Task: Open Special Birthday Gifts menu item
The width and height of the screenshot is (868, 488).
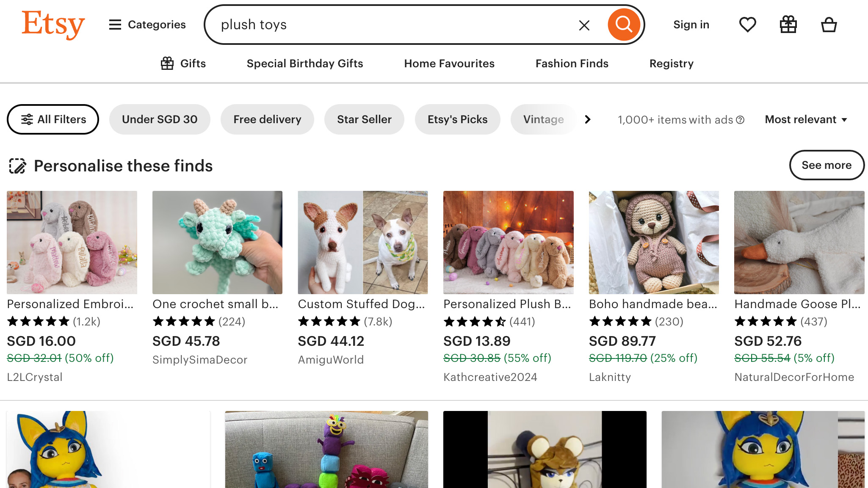Action: (x=305, y=63)
